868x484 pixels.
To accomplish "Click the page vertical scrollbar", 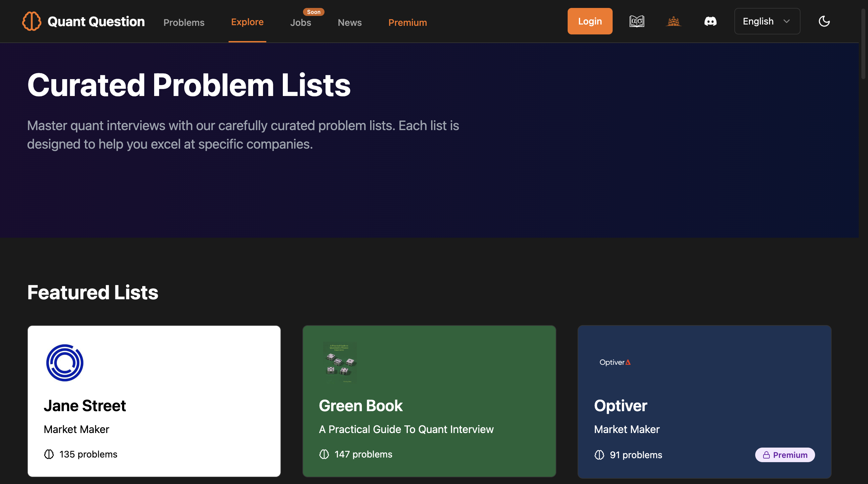I will pyautogui.click(x=863, y=44).
